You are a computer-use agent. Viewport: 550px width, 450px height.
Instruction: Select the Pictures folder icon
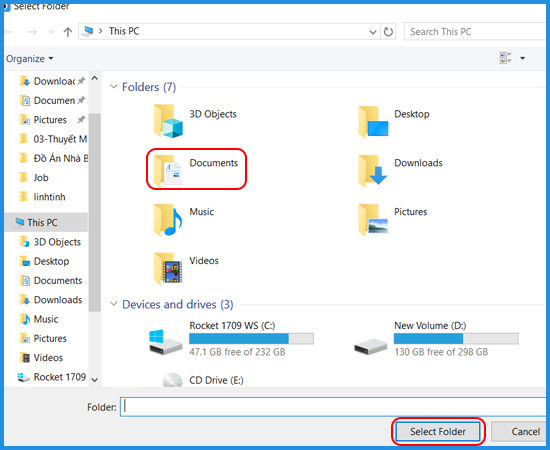tap(373, 219)
